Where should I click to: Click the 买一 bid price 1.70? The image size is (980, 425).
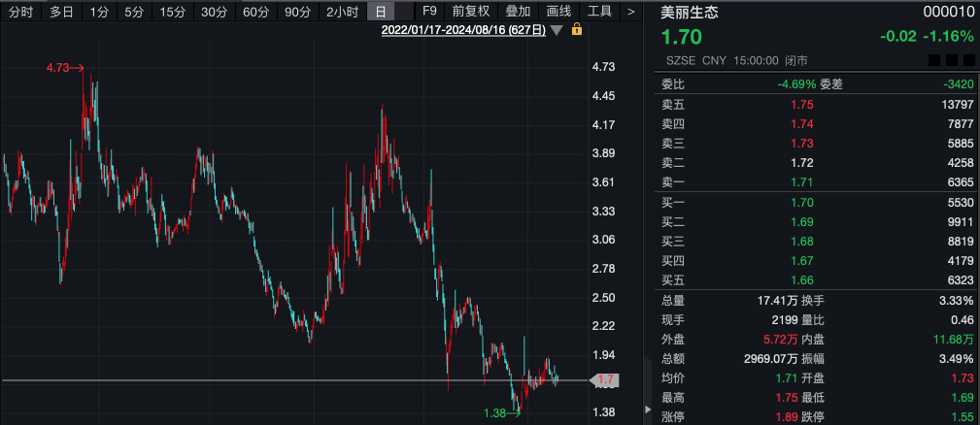pos(800,202)
